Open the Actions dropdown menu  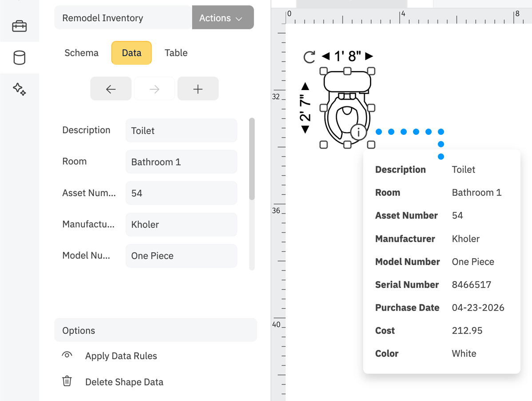pyautogui.click(x=222, y=18)
